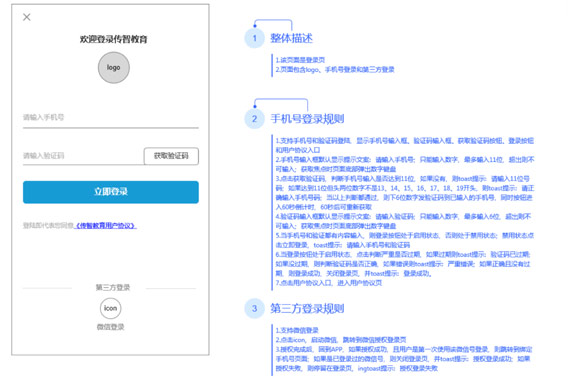This screenshot has height=380, width=568.
Task: Focus the 请输入验证码 verification code field
Action: pyautogui.click(x=83, y=156)
